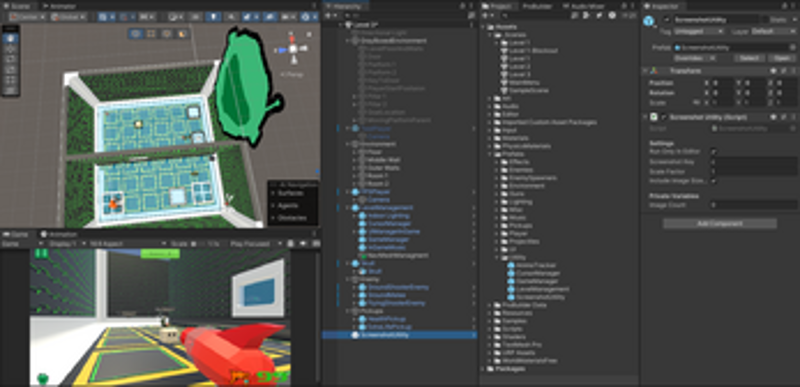
Task: Switch ProBuilder to Vertex selection mode
Action: coord(151,34)
